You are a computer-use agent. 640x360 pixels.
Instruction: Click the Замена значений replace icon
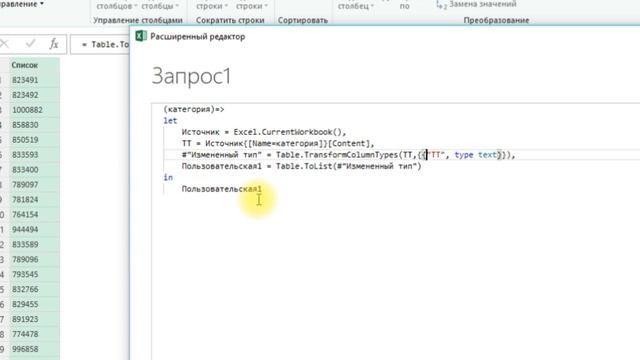[x=441, y=4]
